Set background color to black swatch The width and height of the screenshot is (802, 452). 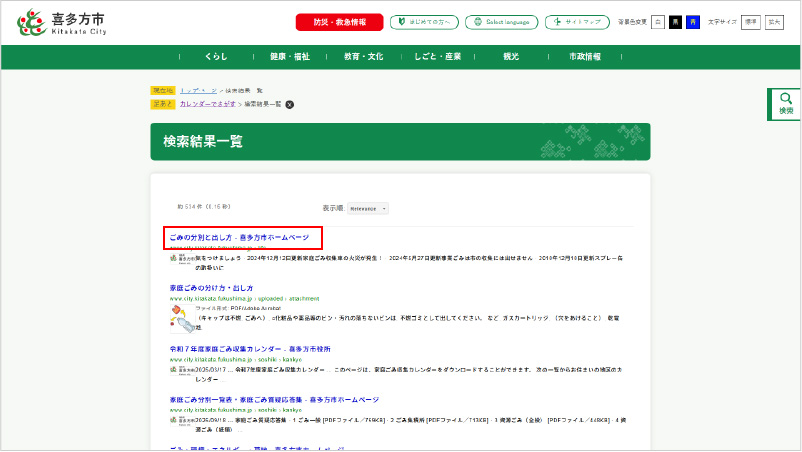[x=675, y=22]
